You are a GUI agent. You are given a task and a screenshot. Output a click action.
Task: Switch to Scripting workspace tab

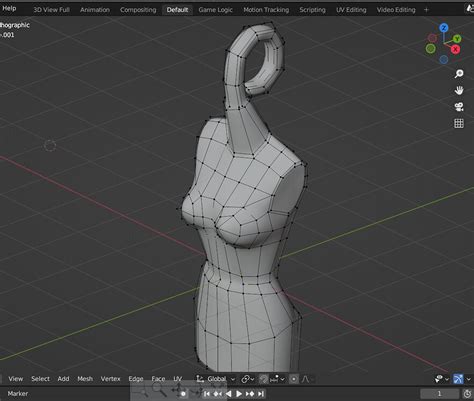312,10
